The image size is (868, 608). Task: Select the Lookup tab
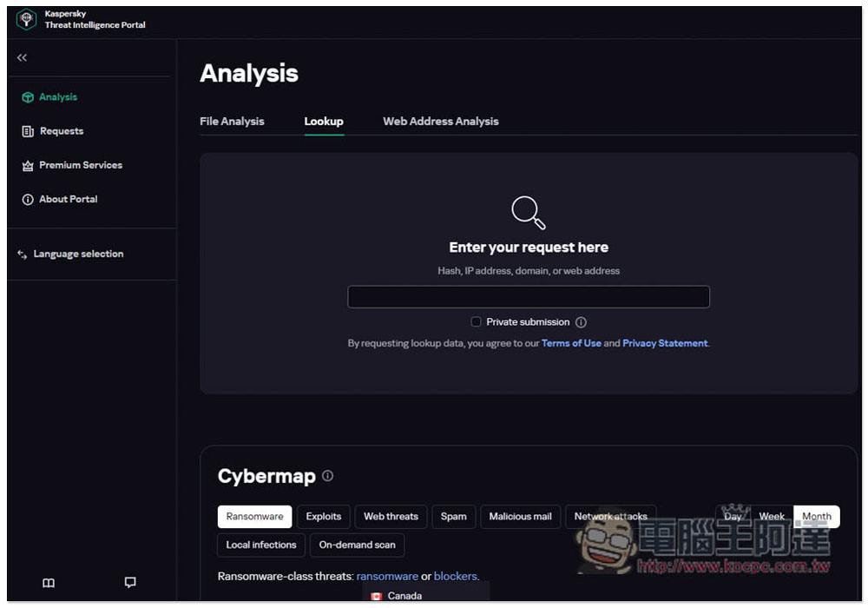[x=324, y=122]
